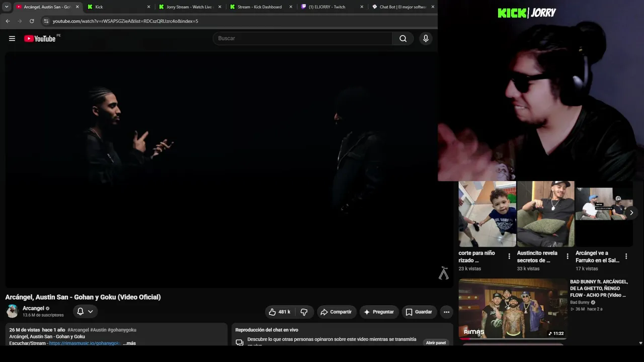Image resolution: width=644 pixels, height=362 pixels.
Task: Open the YouTube guide hamburger menu
Action: coord(12,39)
